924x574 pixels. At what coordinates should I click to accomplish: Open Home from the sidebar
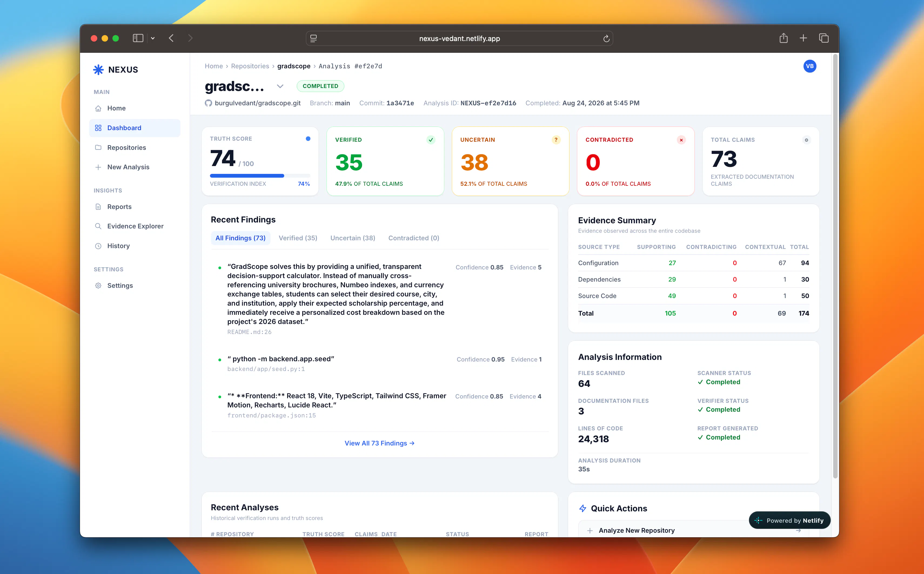pos(135,108)
